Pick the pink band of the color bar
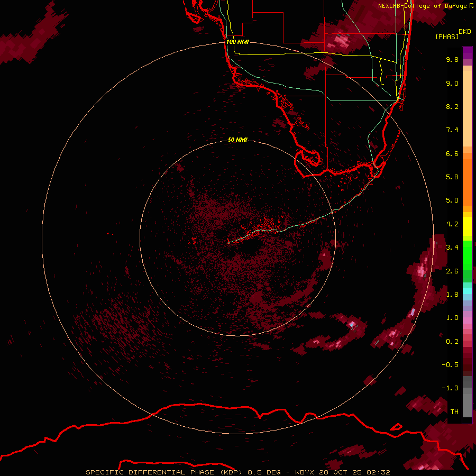Image resolution: width=476 pixels, height=476 pixels. [467, 321]
